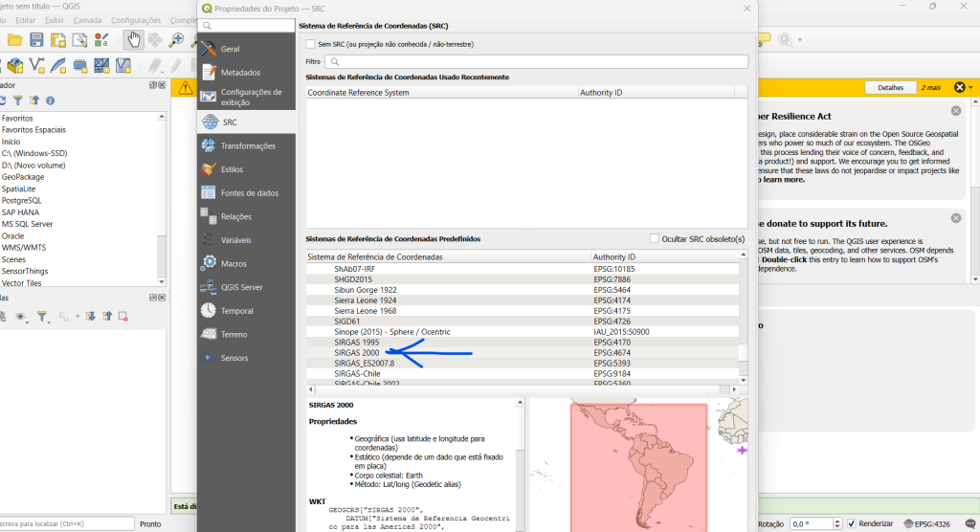Float the browser panel with its dock icon
980x532 pixels.
point(152,85)
